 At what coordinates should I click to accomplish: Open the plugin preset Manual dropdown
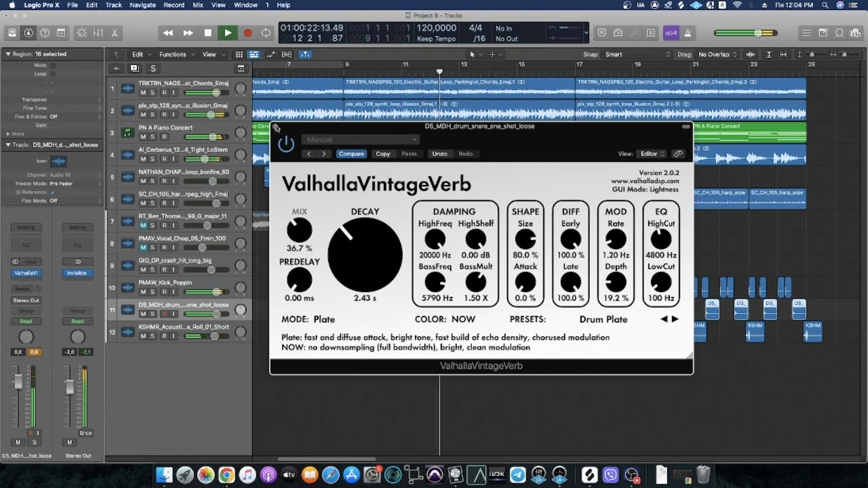[x=361, y=140]
